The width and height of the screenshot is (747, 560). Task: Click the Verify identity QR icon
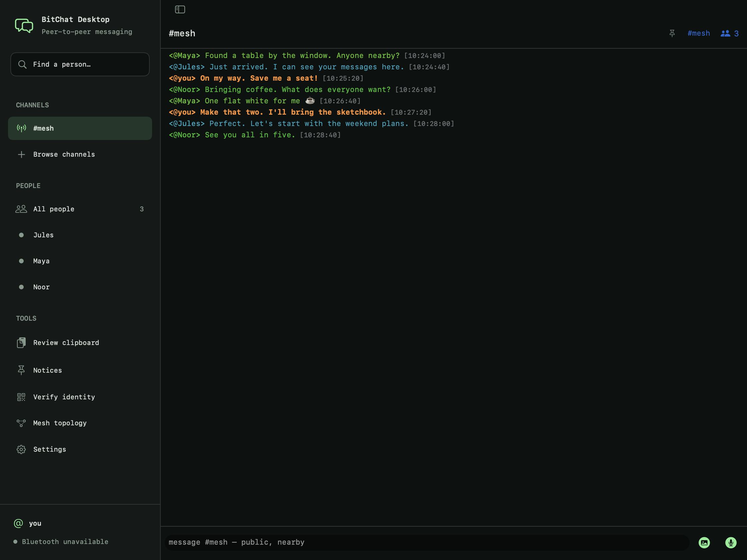pyautogui.click(x=21, y=397)
